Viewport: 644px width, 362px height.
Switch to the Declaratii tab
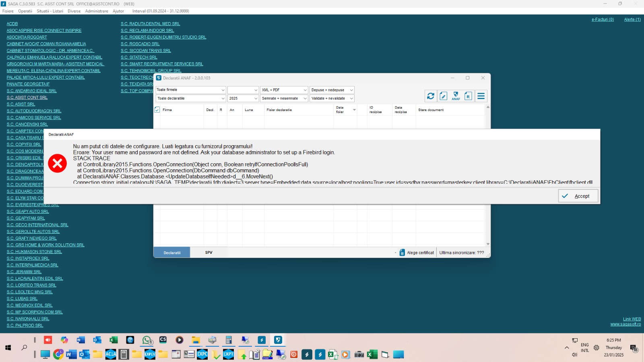coord(172,253)
